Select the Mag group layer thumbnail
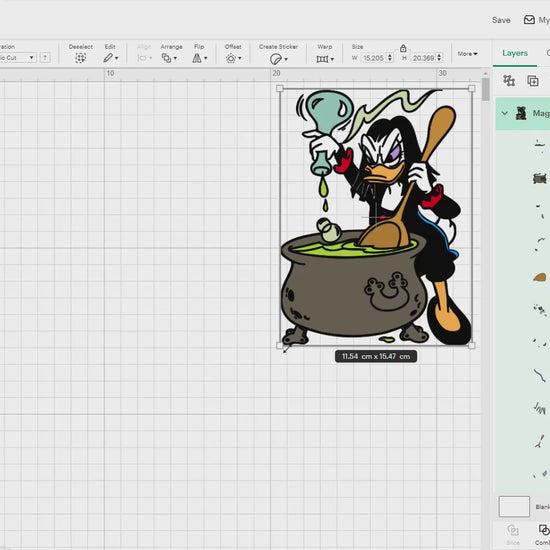The image size is (550, 550). [x=521, y=113]
